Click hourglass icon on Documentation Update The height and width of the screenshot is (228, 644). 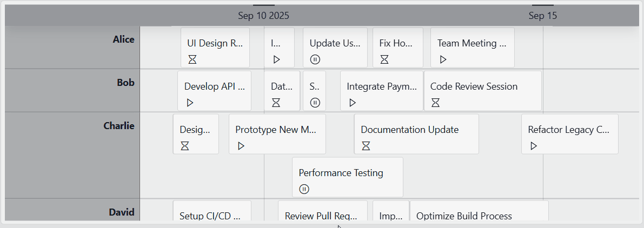[x=366, y=146]
